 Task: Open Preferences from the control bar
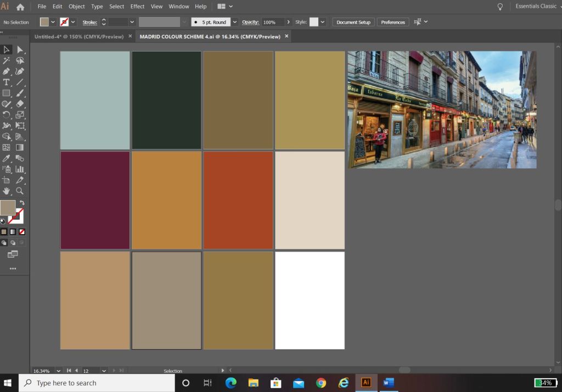click(393, 22)
